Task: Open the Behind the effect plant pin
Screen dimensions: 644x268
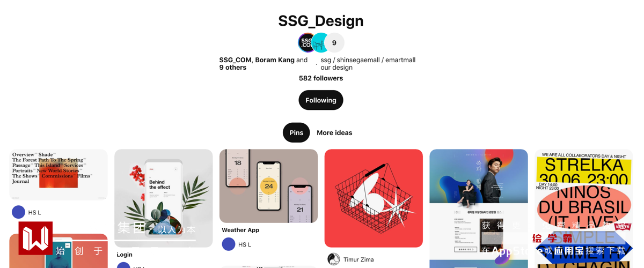Action: (164, 198)
